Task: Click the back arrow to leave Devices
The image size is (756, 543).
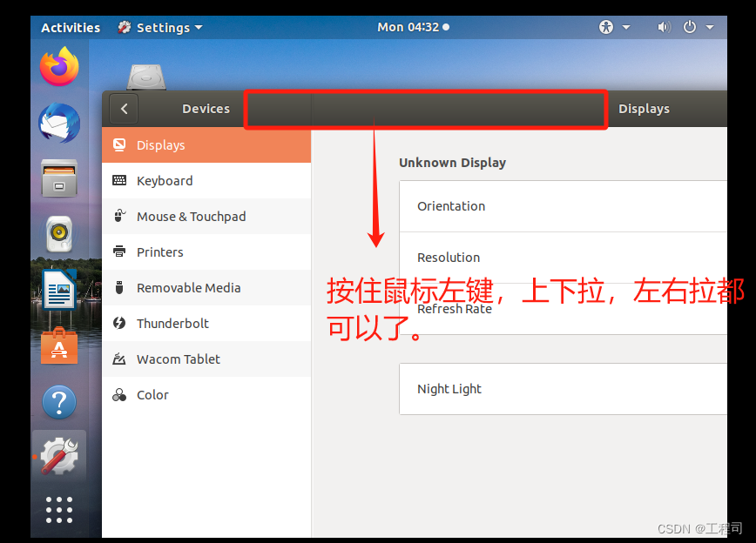Action: click(x=123, y=109)
